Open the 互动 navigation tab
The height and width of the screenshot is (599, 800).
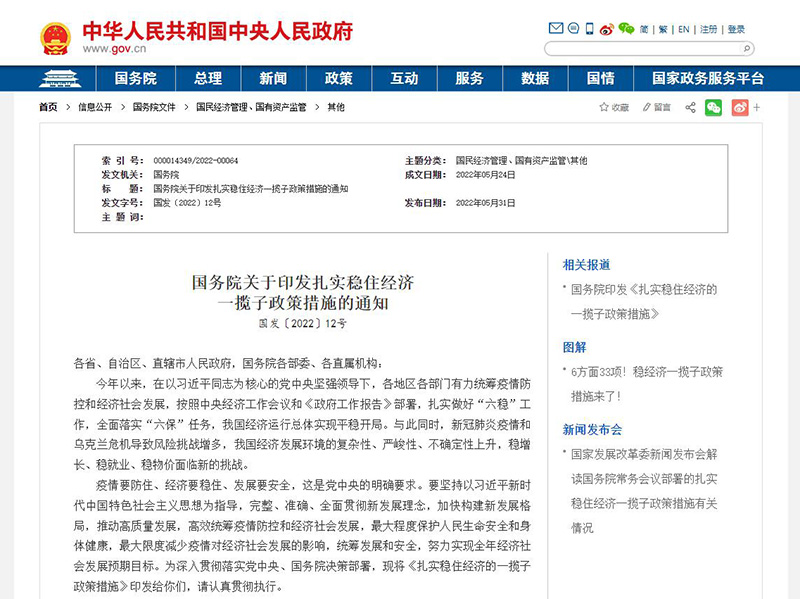(x=404, y=79)
